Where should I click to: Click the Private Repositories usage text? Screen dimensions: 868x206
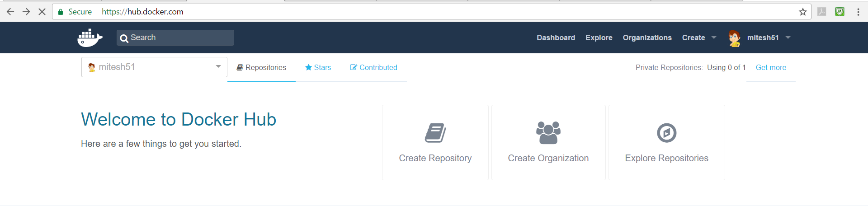690,67
